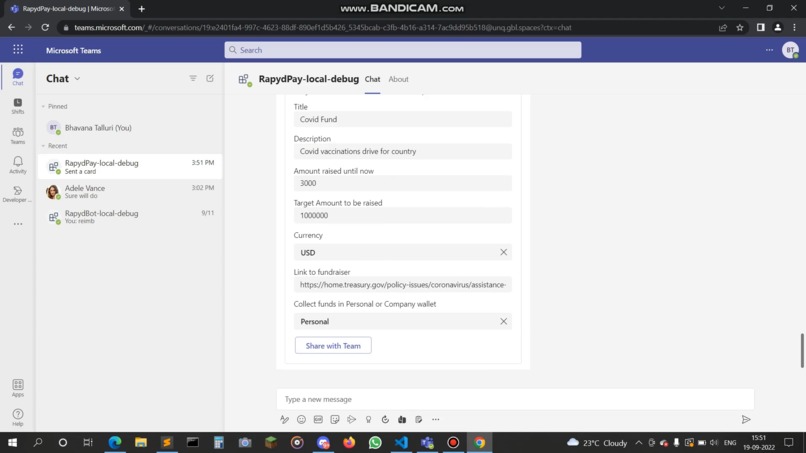806x453 pixels.
Task: Open the Activity feed bell
Action: [x=17, y=165]
